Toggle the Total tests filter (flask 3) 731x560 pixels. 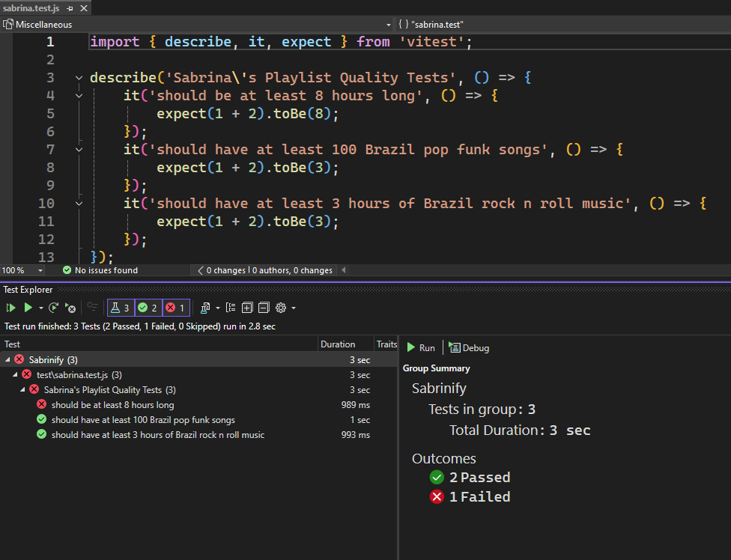[x=120, y=308]
